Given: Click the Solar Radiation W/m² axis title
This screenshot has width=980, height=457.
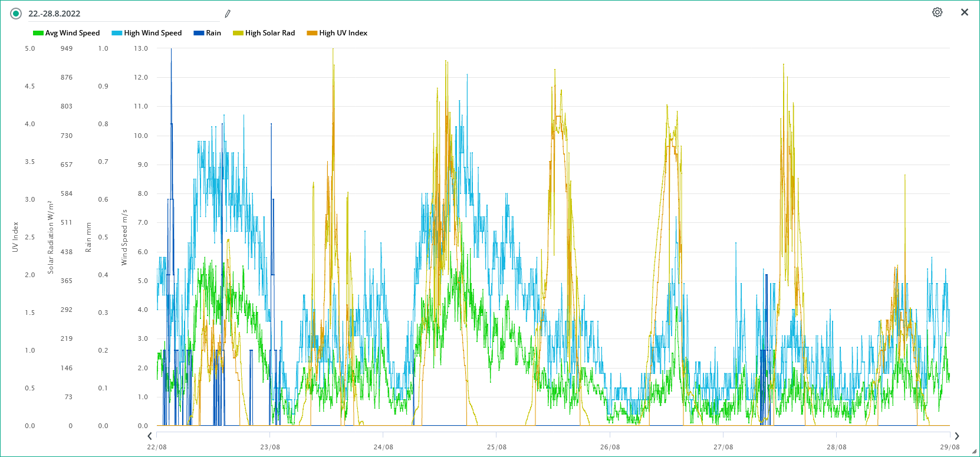Looking at the screenshot, I should point(51,237).
